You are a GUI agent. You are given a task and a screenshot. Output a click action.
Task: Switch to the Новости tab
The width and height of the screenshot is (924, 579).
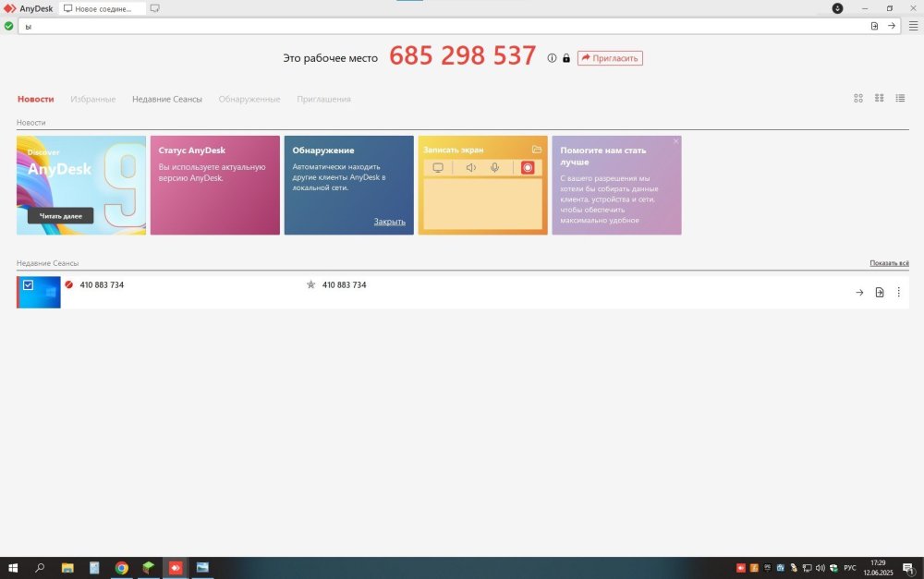coord(35,99)
